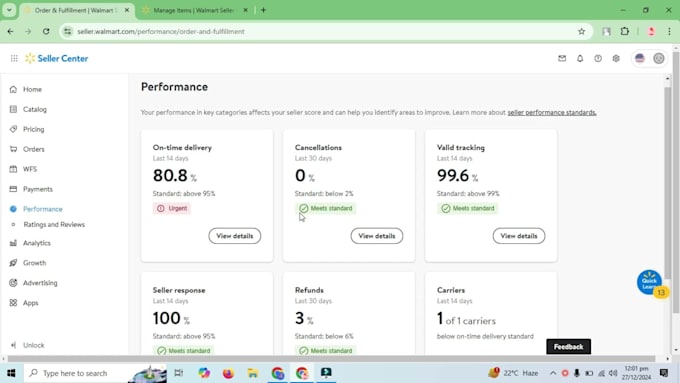The height and width of the screenshot is (383, 680).
Task: Click the Advertising target icon
Action: click(x=13, y=283)
